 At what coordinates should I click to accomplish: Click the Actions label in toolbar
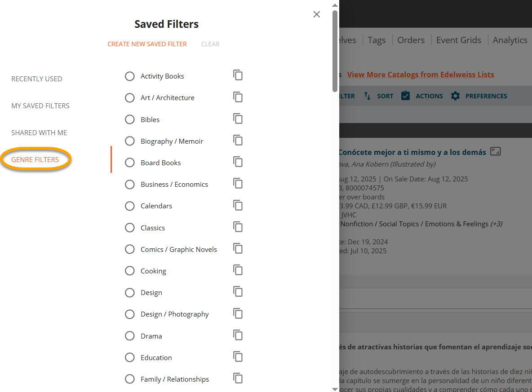429,96
